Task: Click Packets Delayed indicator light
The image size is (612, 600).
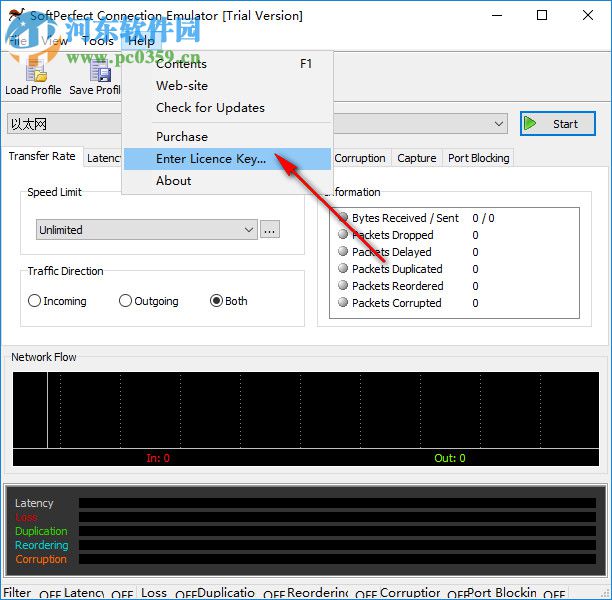Action: (343, 251)
